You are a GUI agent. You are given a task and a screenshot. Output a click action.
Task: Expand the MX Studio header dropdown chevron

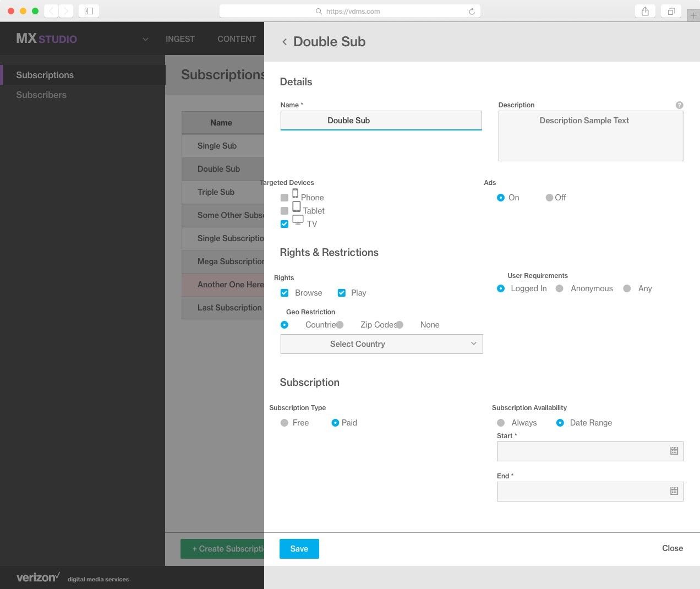(145, 39)
